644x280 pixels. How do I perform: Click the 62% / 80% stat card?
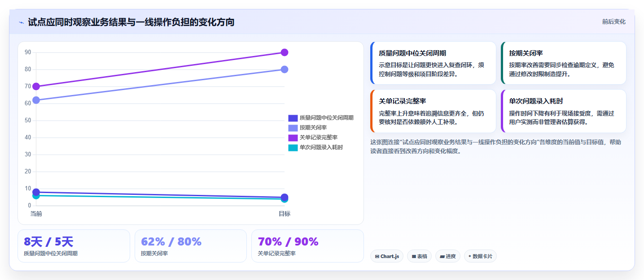point(191,246)
